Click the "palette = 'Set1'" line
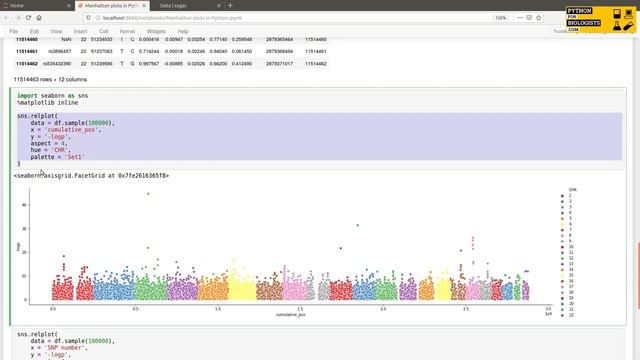The image size is (640, 360). point(57,157)
